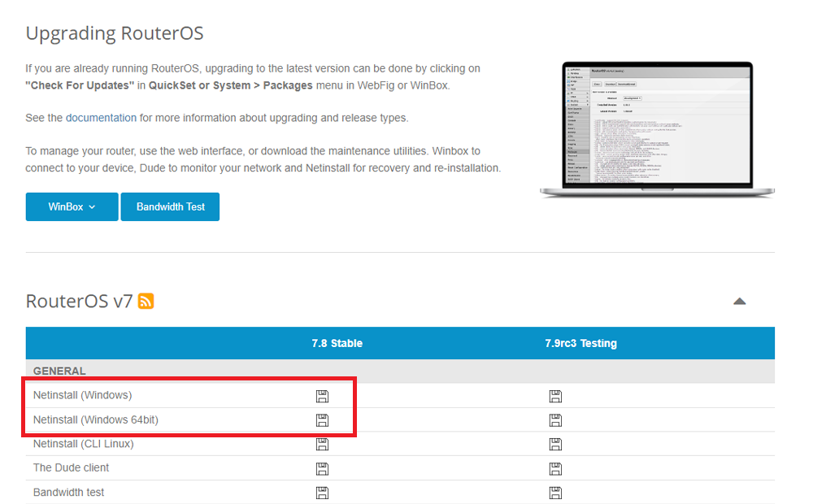
Task: Download Netinstall (Windows) 7.9rc3 Testing
Action: tap(555, 396)
